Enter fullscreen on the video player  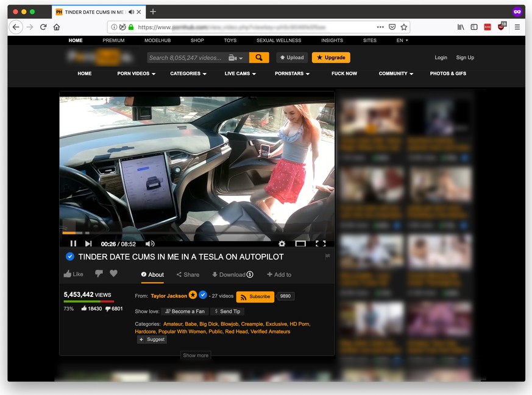[x=321, y=243]
